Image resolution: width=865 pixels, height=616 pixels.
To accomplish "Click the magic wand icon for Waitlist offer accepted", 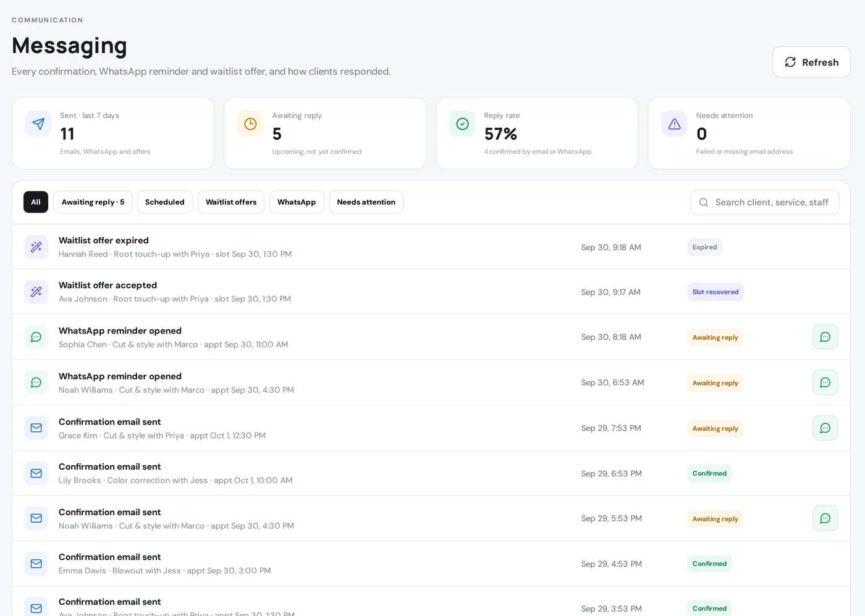I will pyautogui.click(x=36, y=292).
